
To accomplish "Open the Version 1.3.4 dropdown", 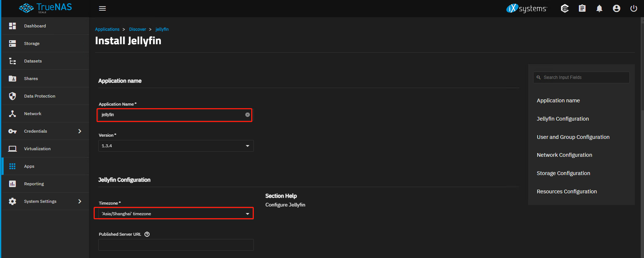I will (176, 146).
